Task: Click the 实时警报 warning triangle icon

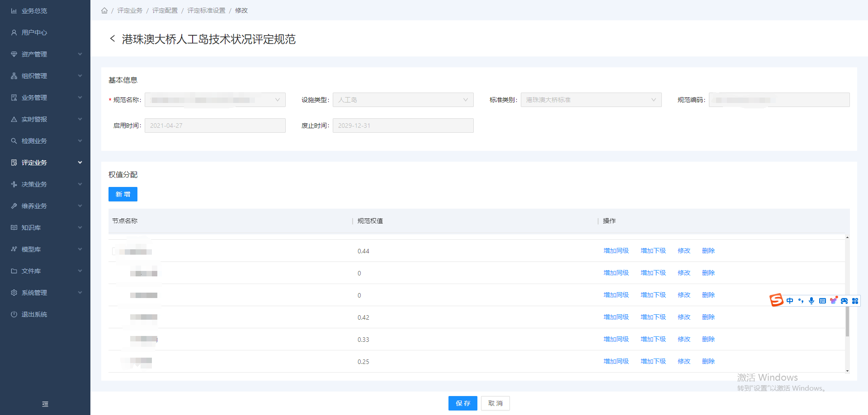Action: point(14,119)
